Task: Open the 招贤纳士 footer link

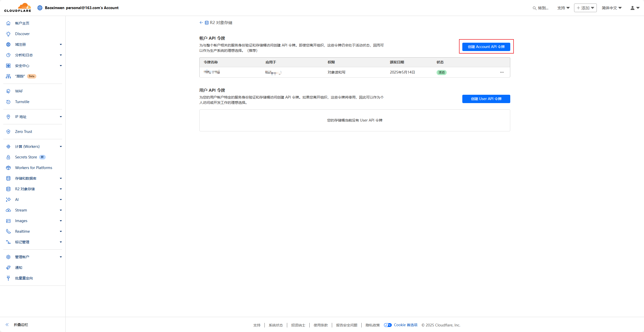Action: click(298, 325)
